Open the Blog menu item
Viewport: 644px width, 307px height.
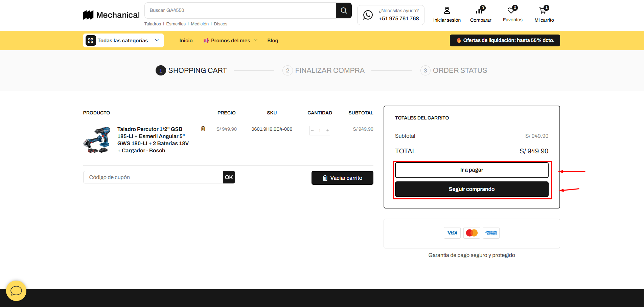tap(273, 41)
